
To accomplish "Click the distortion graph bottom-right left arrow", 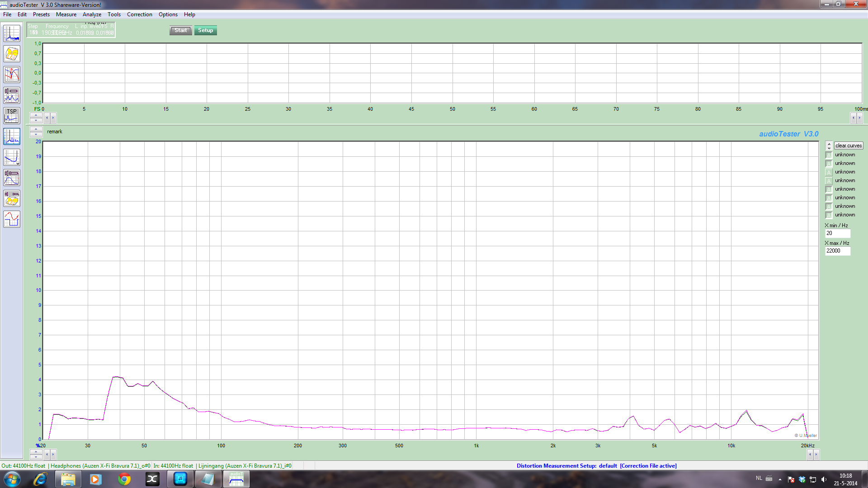I will click(810, 455).
